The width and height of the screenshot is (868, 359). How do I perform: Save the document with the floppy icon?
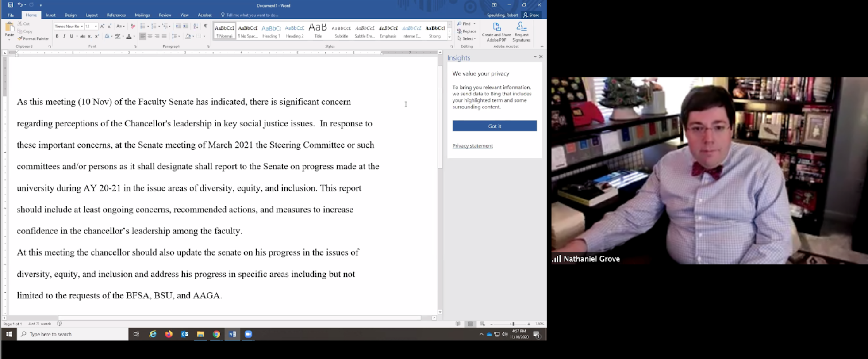coord(11,5)
